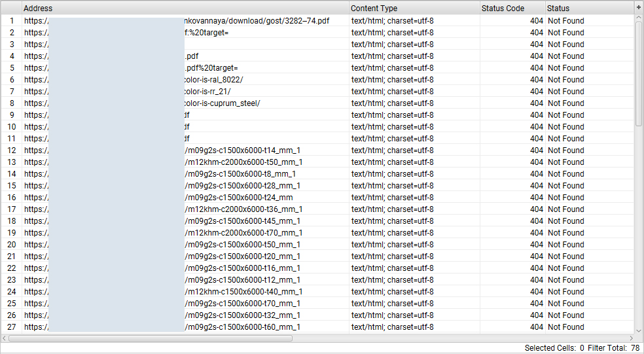Click the horizontal scrollbar right arrow
Screen dimensions: 644x354
tap(630, 338)
